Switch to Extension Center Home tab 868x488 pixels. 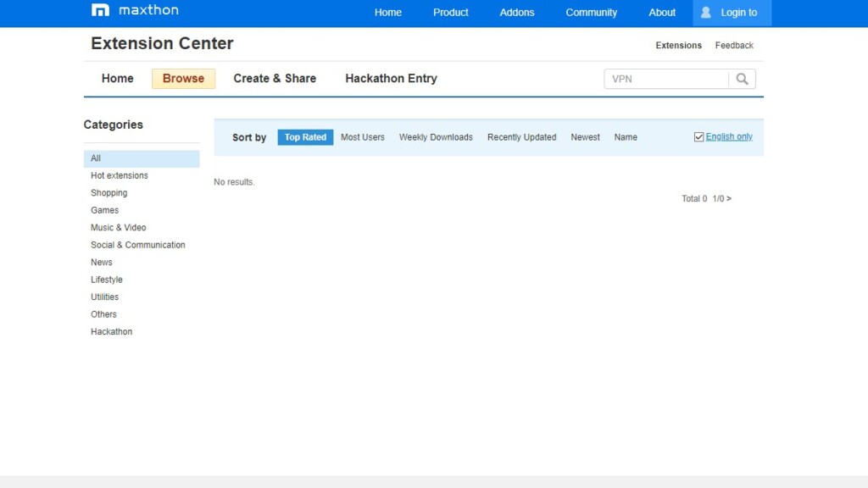coord(117,79)
